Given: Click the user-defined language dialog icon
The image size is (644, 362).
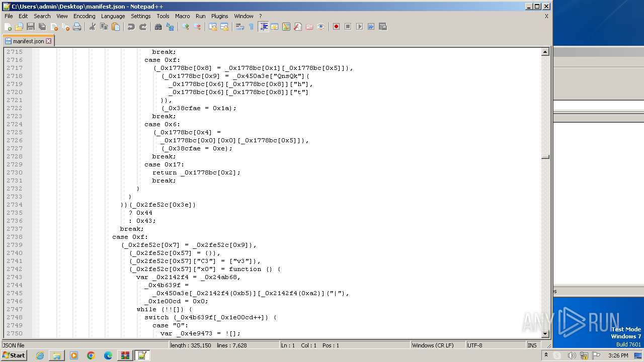Looking at the screenshot, I should 275,27.
